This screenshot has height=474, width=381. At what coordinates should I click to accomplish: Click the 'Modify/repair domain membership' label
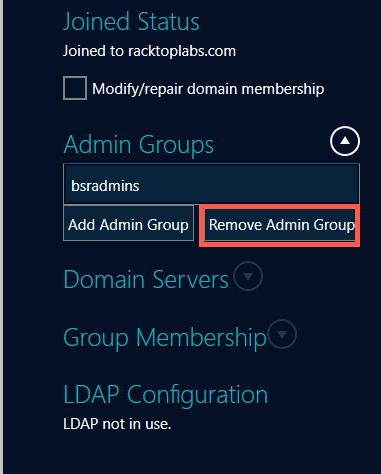[x=208, y=89]
